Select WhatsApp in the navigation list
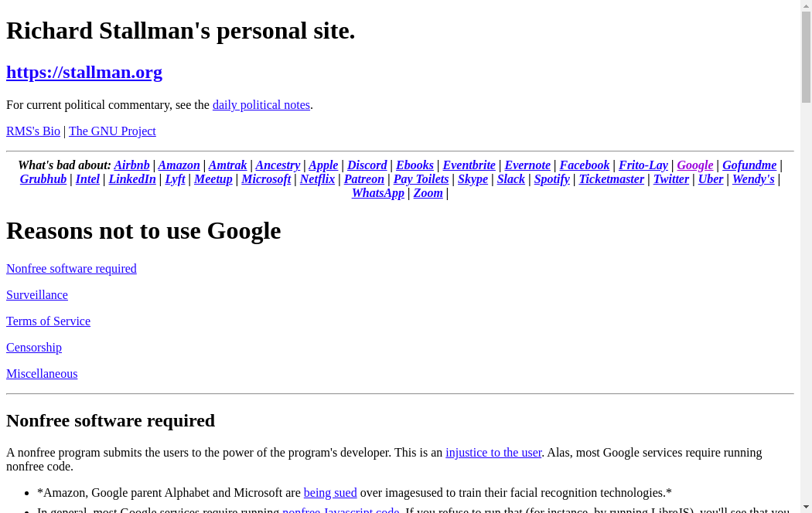The height and width of the screenshot is (513, 812). (x=377, y=193)
